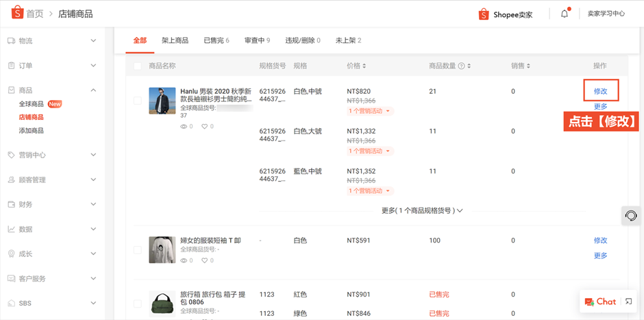The image size is (644, 320).
Task: Switch to the 架上商品 tab
Action: click(x=175, y=40)
